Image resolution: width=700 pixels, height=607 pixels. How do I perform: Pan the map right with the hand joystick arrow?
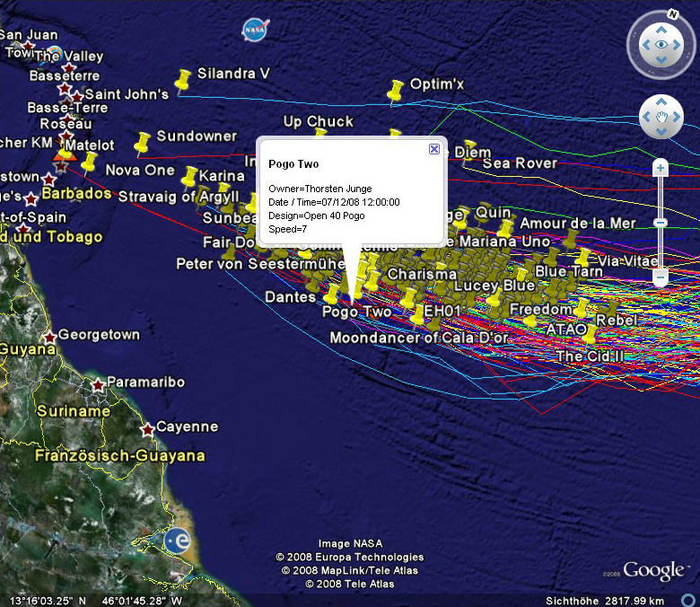[x=676, y=118]
